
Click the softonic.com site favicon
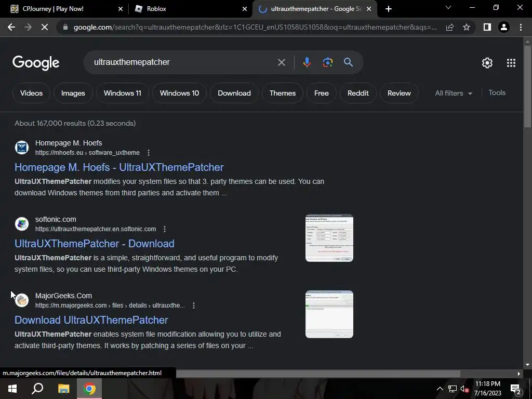(x=22, y=224)
